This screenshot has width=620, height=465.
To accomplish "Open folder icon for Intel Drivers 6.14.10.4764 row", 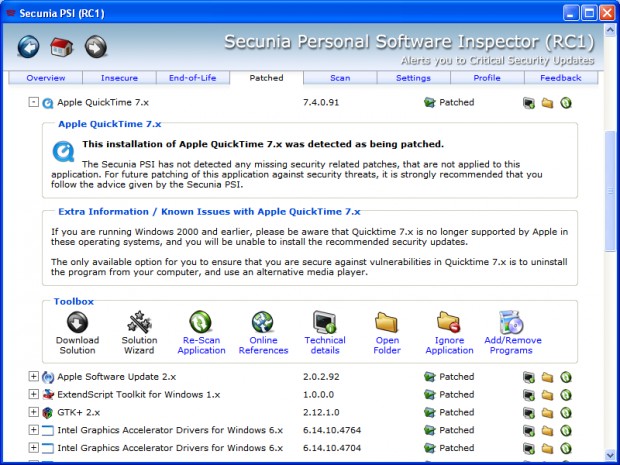I will pyautogui.click(x=547, y=431).
